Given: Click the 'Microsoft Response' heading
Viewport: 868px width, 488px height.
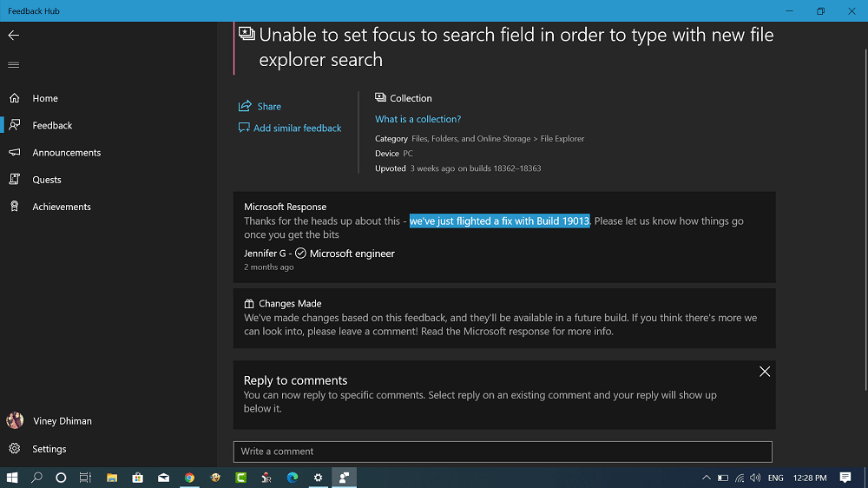Looking at the screenshot, I should coord(285,207).
